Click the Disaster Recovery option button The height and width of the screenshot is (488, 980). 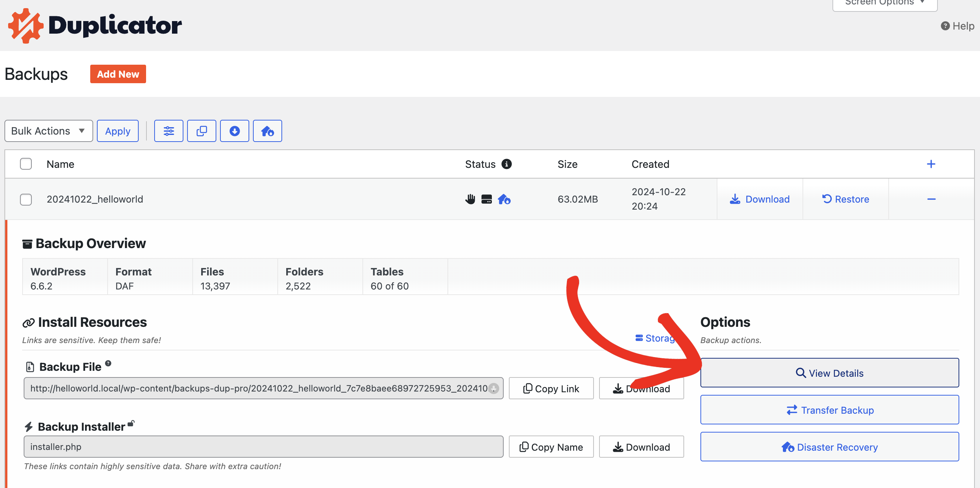tap(829, 447)
